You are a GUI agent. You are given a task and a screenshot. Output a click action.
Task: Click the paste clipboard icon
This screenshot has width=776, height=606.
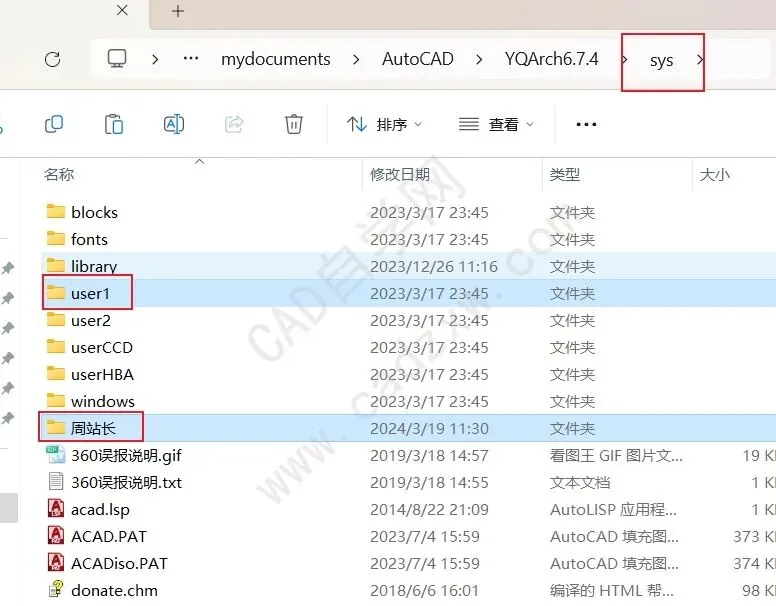tap(114, 124)
